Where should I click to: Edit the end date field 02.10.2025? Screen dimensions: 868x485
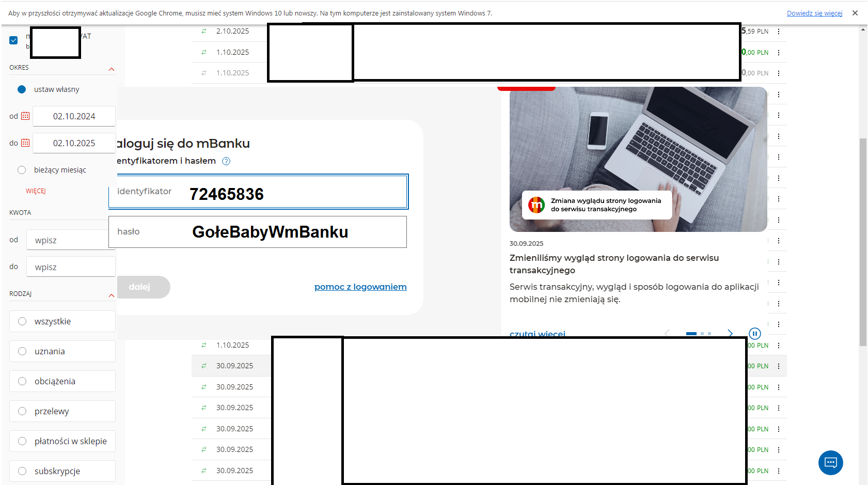[74, 143]
